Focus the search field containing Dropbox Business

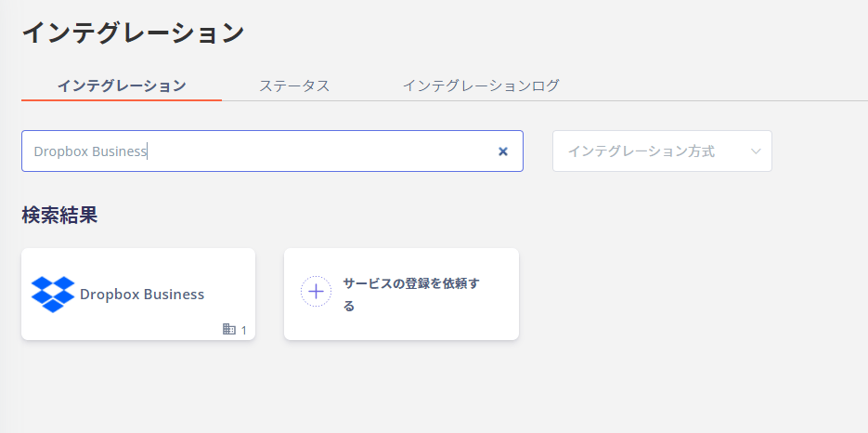coord(272,151)
